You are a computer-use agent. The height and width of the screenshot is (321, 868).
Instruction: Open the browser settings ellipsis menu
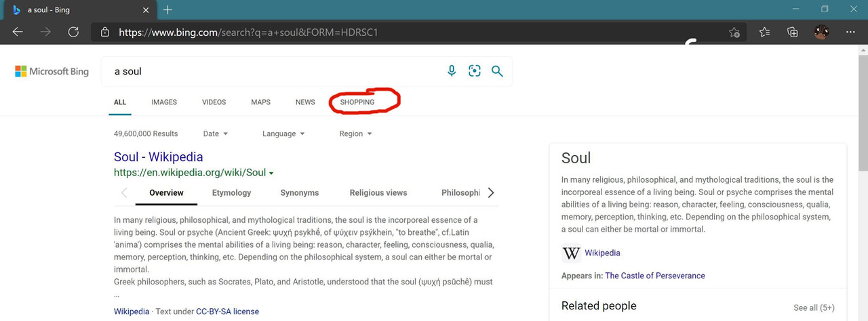[x=850, y=32]
